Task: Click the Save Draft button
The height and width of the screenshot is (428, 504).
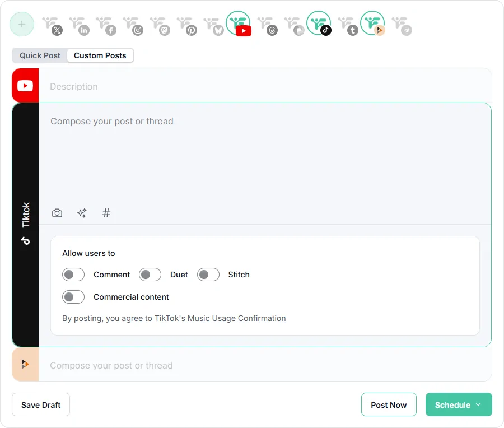Action: [41, 404]
